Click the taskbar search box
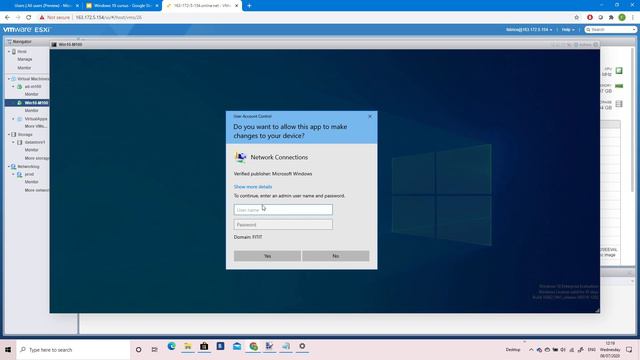The image size is (640, 360). [73, 350]
